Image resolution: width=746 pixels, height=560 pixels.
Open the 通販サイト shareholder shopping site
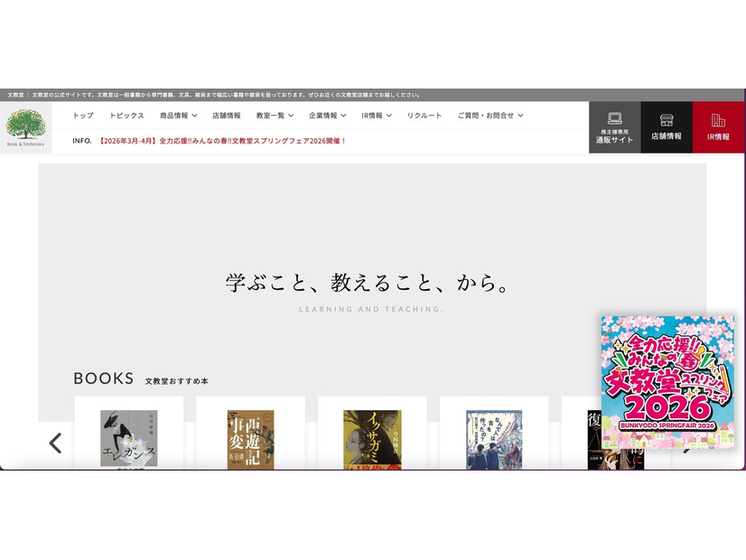614,127
